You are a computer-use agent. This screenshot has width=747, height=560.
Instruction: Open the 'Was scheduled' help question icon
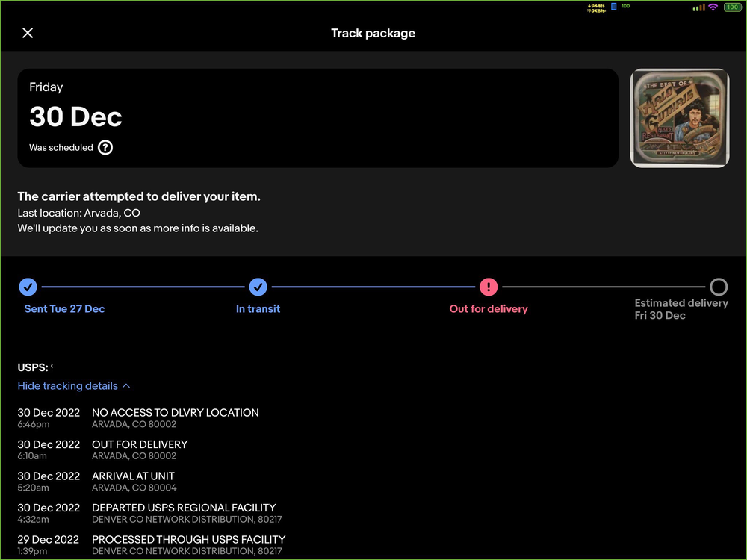tap(105, 148)
